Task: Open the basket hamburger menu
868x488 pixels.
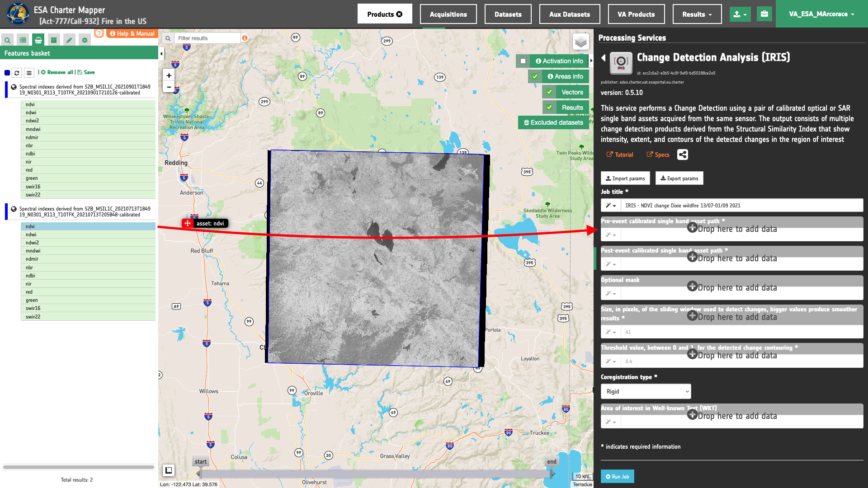Action: [29, 73]
